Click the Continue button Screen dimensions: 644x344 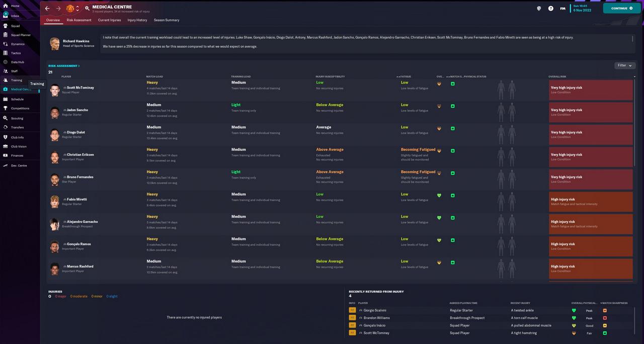pos(622,9)
